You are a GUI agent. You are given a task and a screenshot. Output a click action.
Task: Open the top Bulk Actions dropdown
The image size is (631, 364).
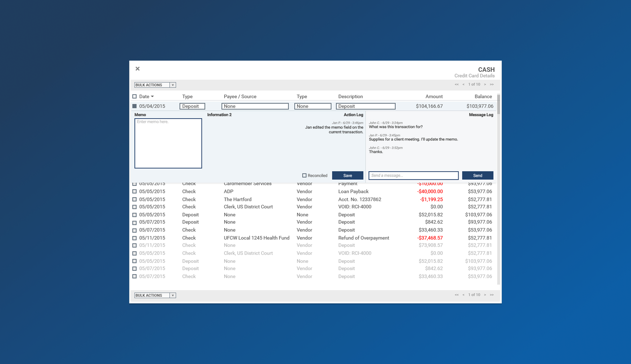[155, 85]
